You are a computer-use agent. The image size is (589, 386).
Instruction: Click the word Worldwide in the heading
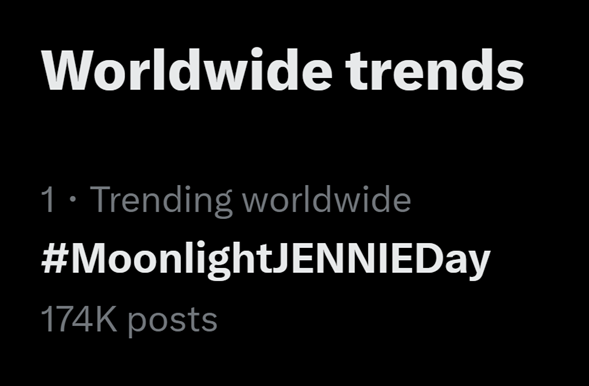click(187, 69)
